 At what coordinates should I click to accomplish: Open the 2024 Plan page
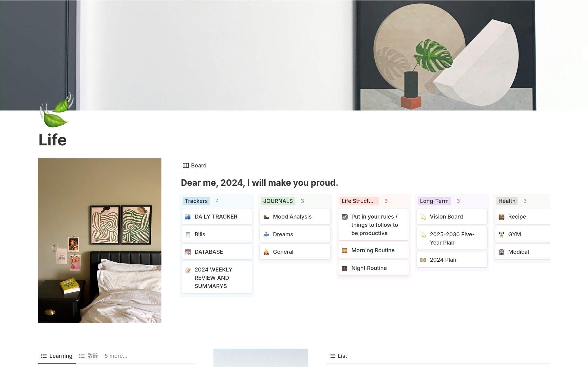pos(443,260)
